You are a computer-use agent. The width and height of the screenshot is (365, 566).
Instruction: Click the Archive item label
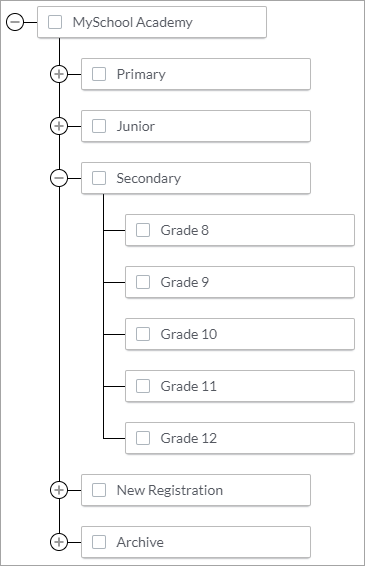tap(140, 542)
